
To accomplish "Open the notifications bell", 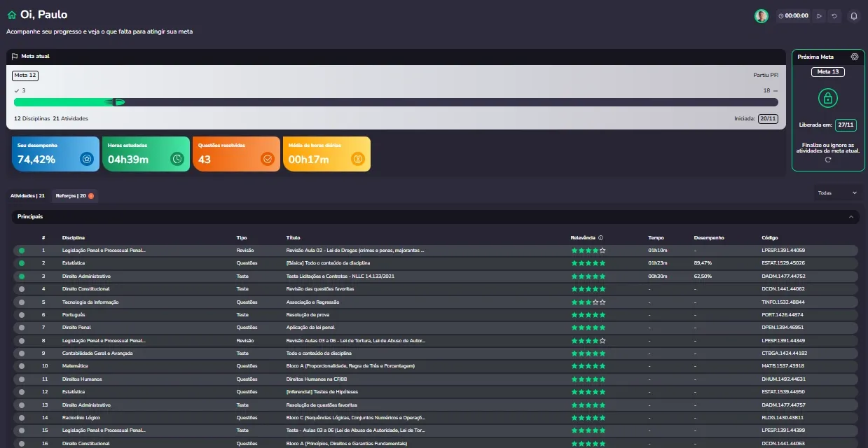I will click(x=853, y=15).
